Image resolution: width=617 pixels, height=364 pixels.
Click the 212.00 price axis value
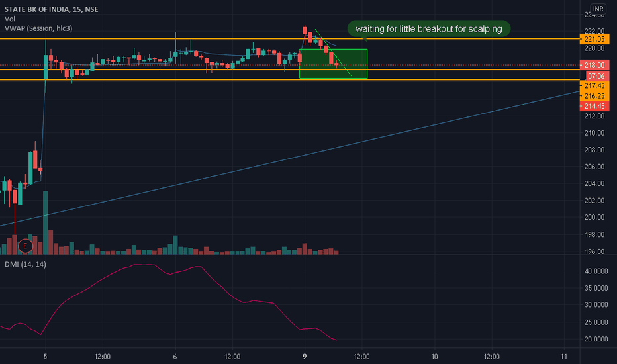(x=594, y=116)
